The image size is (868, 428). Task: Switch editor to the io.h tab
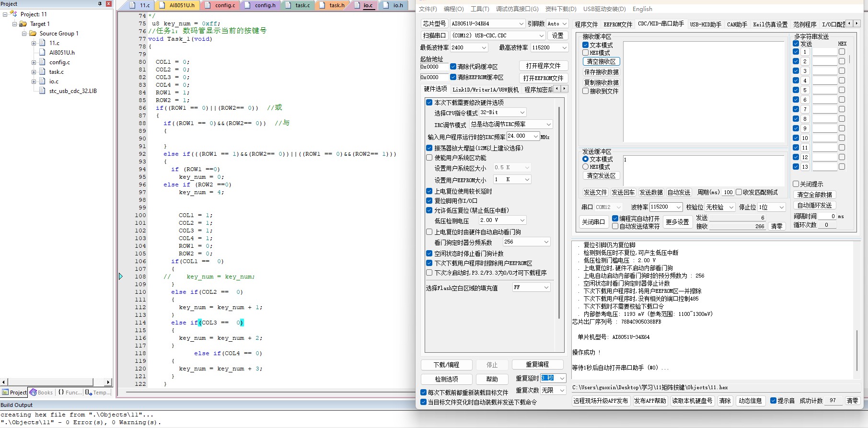click(x=393, y=5)
